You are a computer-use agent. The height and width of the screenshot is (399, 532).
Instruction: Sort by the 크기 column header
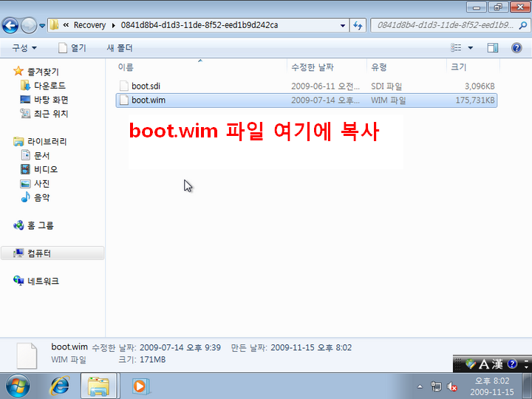[473, 66]
